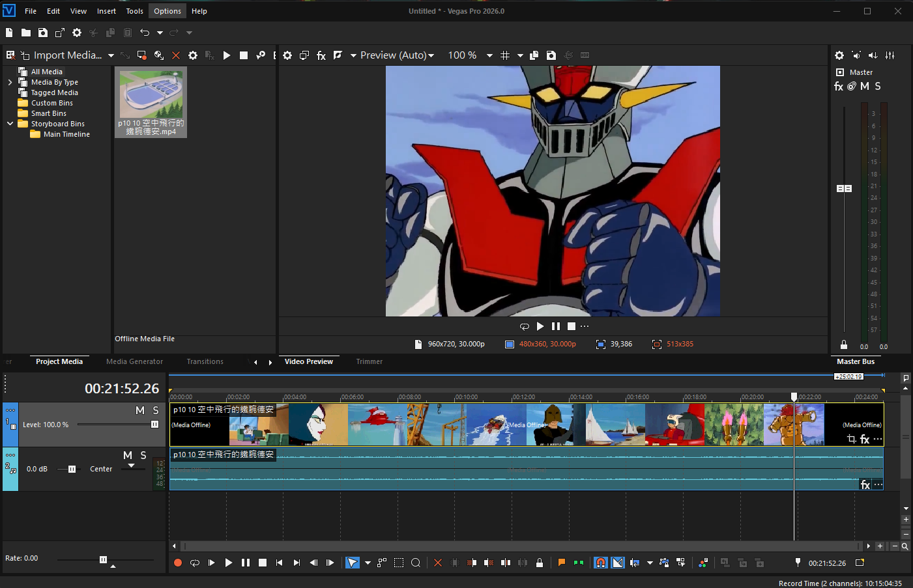Click the Record button in transport bar
Viewport: 913px width, 588px height.
pyautogui.click(x=178, y=563)
